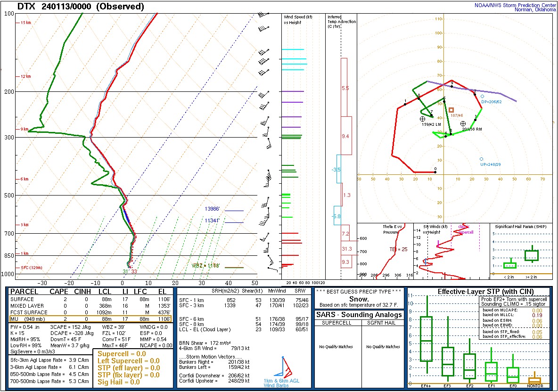
Task: Click the Snow best guess precip type
Action: tap(359, 299)
